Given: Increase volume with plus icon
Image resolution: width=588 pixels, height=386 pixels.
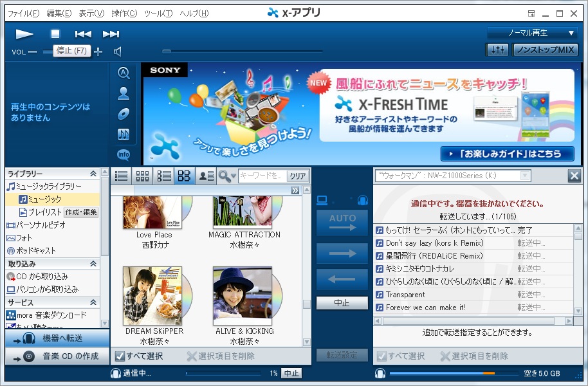Looking at the screenshot, I should point(98,51).
